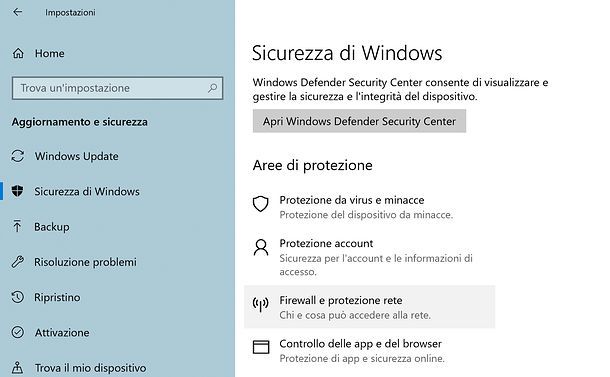Viewport: 610px width, 377px height.
Task: Click the Sicurezza di Windows shield icon
Action: point(18,191)
